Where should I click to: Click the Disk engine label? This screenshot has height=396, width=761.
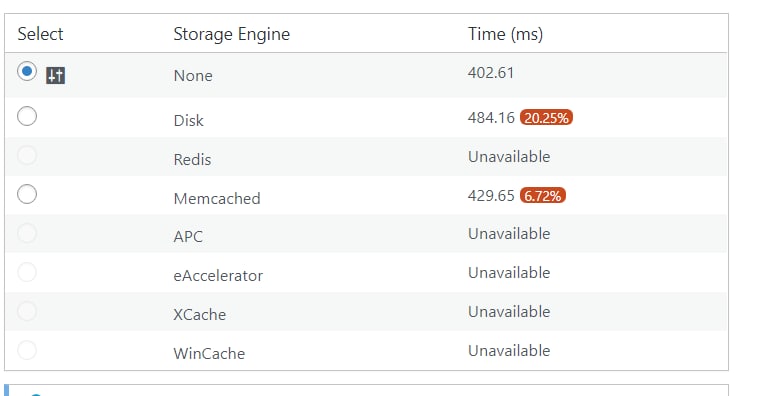188,120
